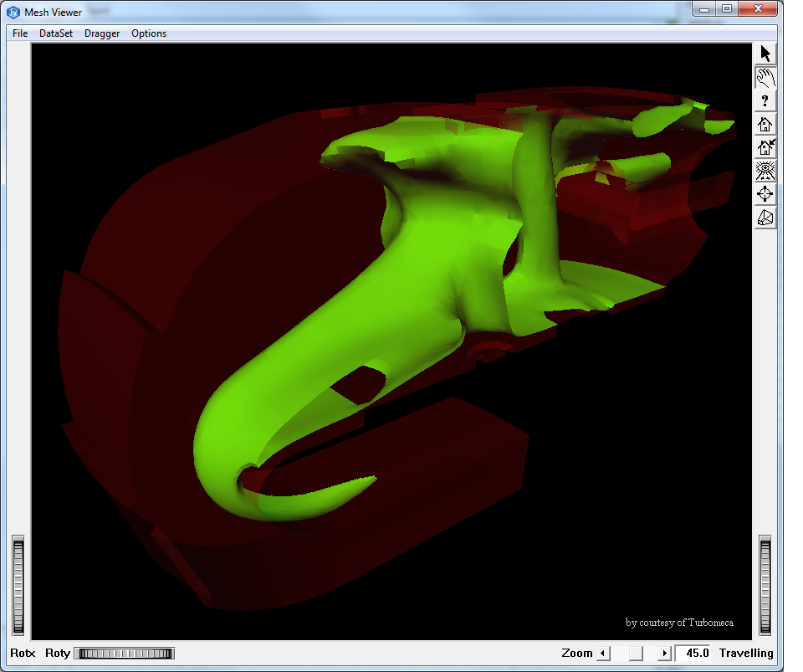Click the Zoom value field 45.0
Image resolution: width=803 pixels, height=672 pixels.
pos(693,653)
